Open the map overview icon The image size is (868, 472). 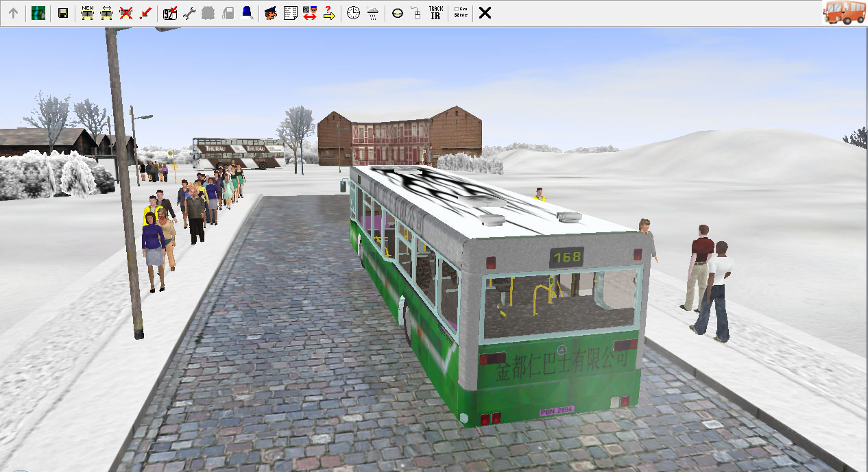tap(38, 13)
